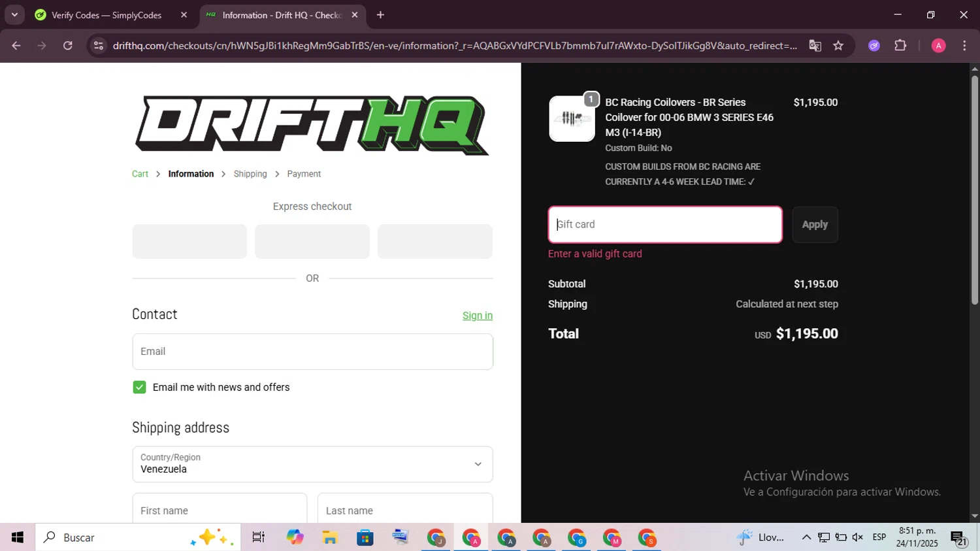The width and height of the screenshot is (980, 551).
Task: Open site information icon in address bar
Action: pos(99,46)
